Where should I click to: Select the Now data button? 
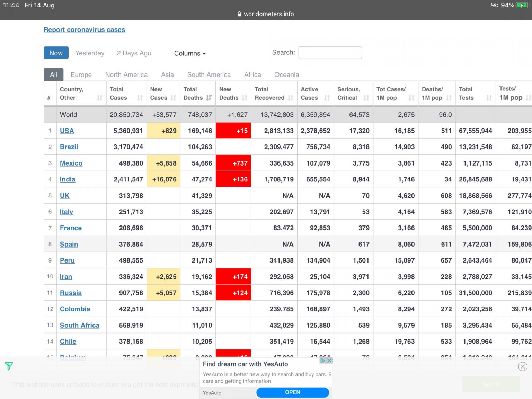(x=56, y=53)
